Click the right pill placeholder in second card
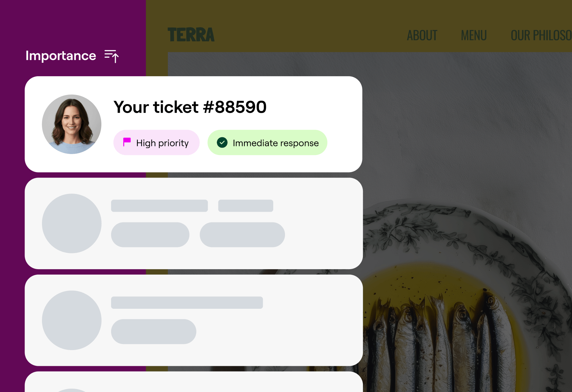The width and height of the screenshot is (572, 392). point(242,235)
